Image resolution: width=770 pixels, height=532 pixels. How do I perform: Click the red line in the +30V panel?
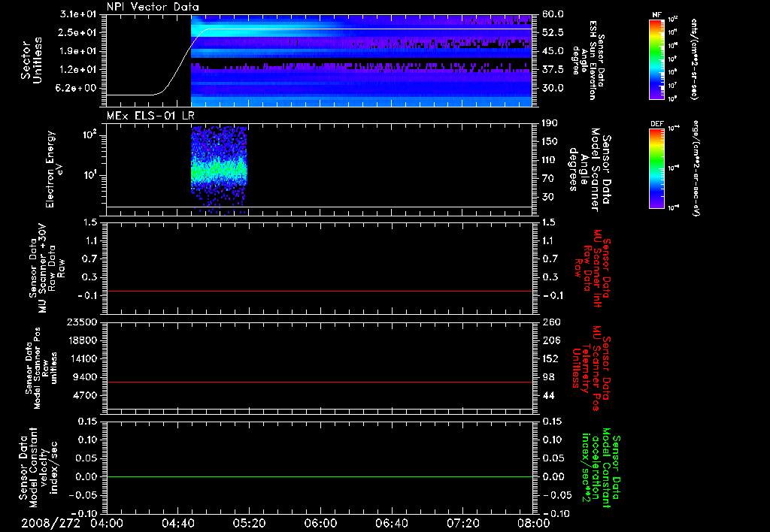[x=319, y=292]
